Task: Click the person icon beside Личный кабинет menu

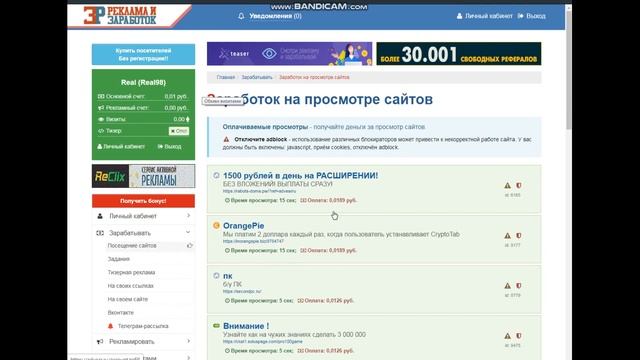Action: tap(100, 216)
